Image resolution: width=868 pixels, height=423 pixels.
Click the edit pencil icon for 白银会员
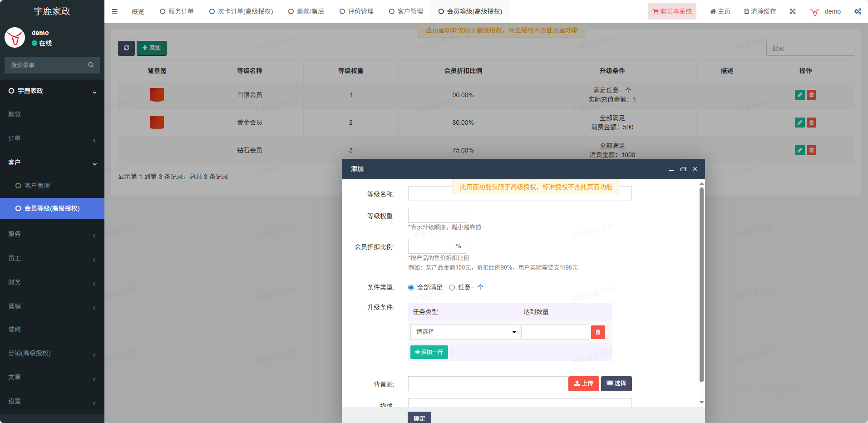point(799,95)
